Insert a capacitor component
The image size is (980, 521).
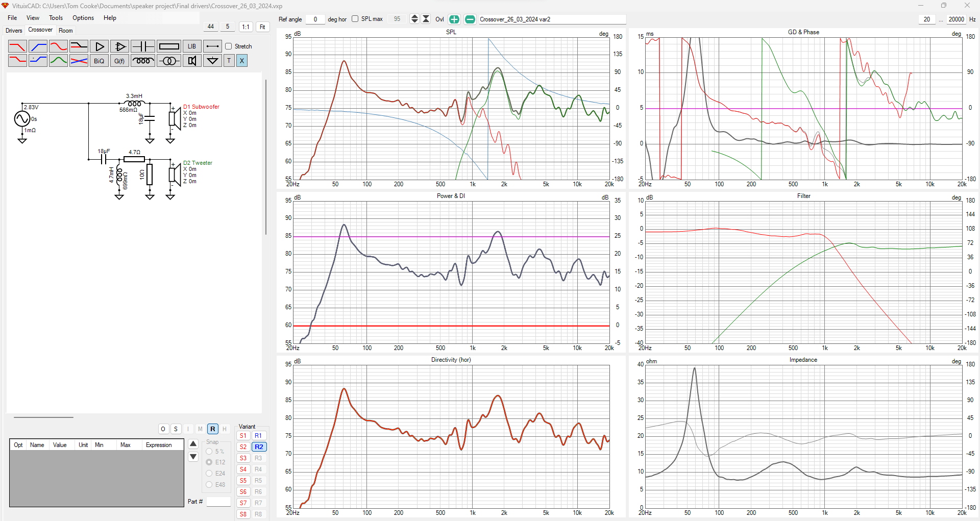tap(143, 46)
